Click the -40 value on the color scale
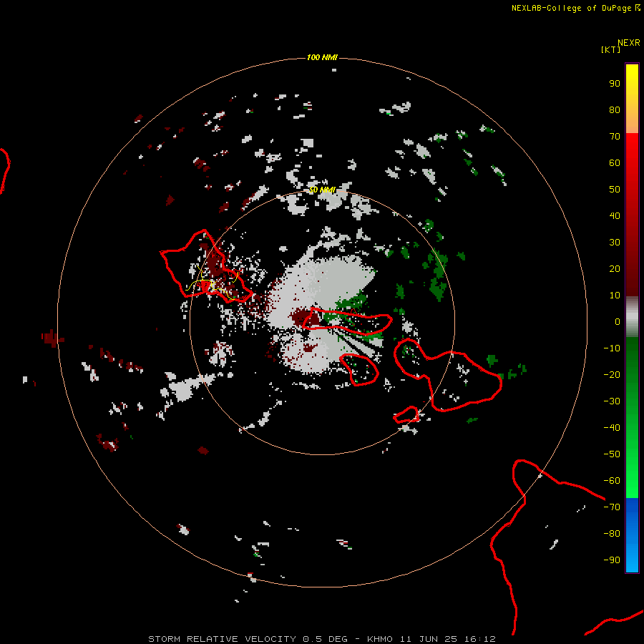Viewport: 644px width, 644px height. (x=612, y=428)
